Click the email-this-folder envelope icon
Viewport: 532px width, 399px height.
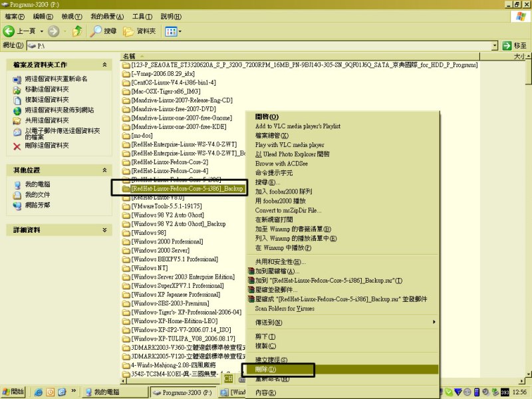pos(17,132)
